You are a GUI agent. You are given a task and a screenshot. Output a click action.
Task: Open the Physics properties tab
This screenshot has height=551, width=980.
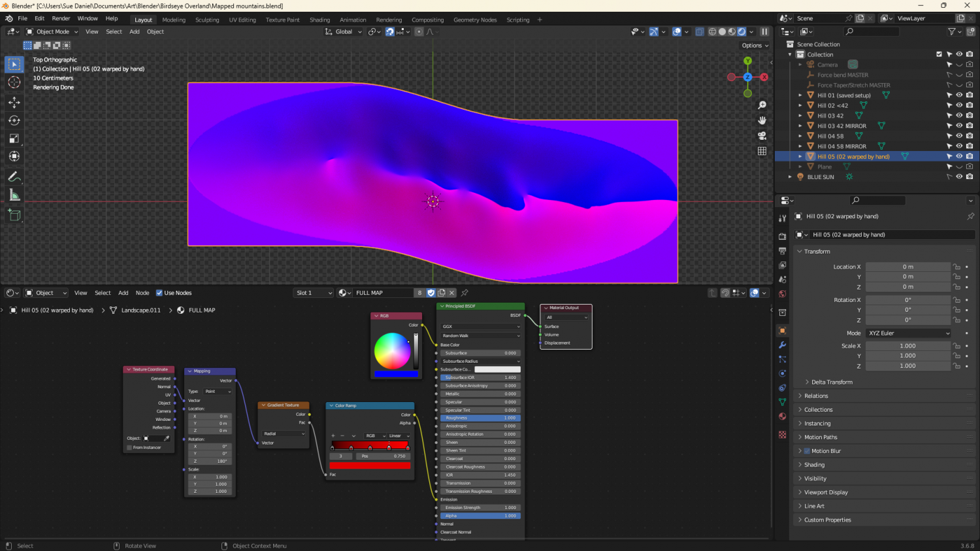click(783, 374)
